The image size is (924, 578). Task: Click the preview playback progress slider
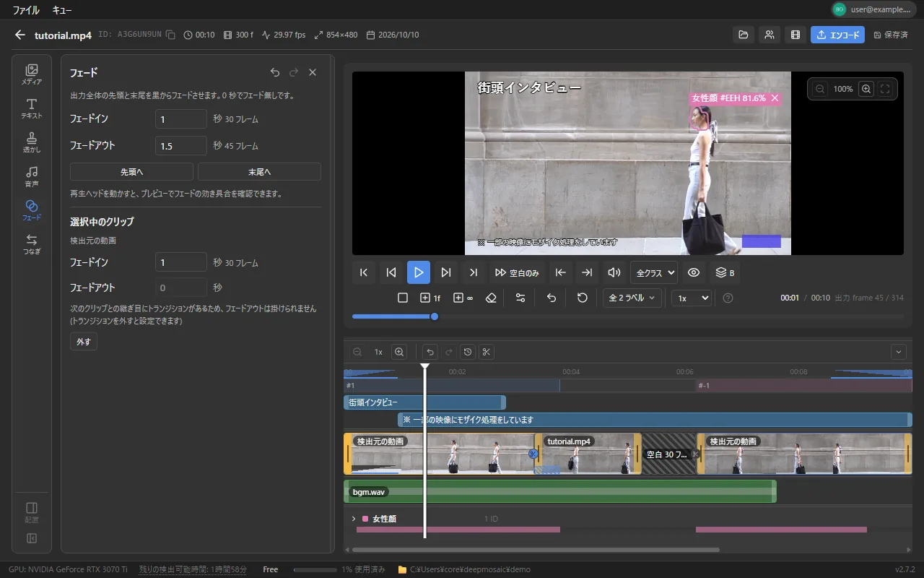627,316
